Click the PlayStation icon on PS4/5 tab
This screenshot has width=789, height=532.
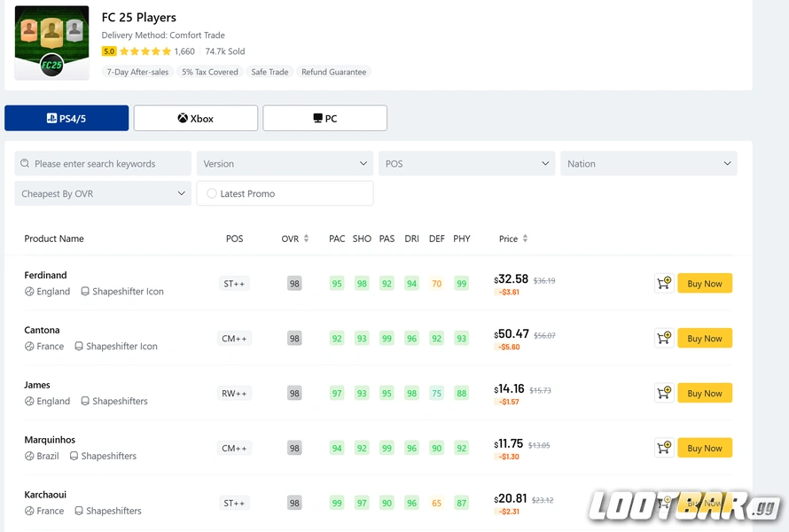click(51, 118)
